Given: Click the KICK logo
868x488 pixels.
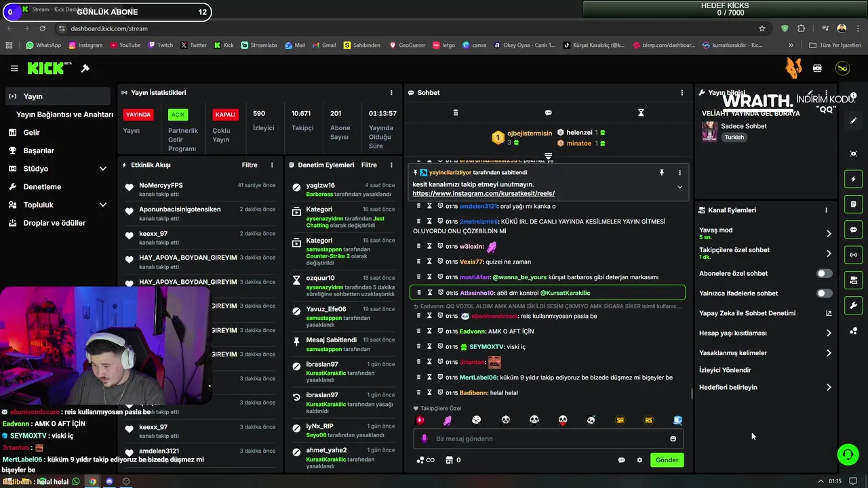Looking at the screenshot, I should [49, 68].
